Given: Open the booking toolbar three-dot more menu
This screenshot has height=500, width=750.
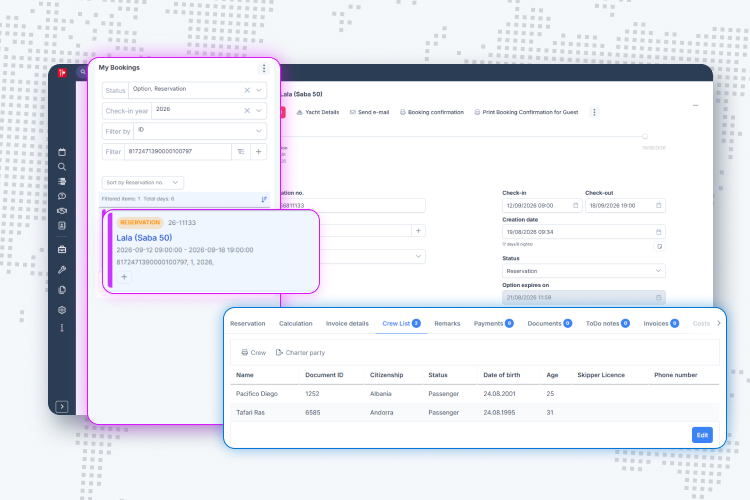Looking at the screenshot, I should pyautogui.click(x=594, y=112).
